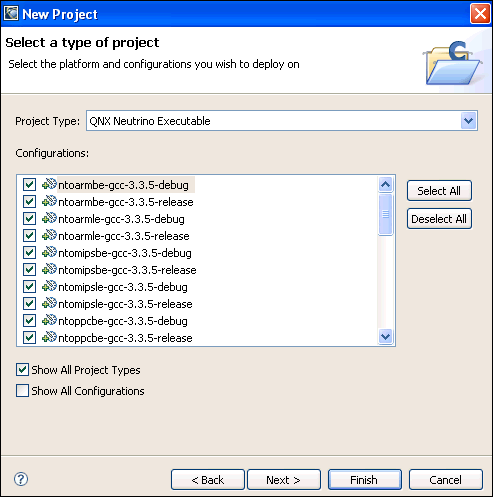
Task: Click the ntomipsbe-gcc-3.3.5-release configuration icon
Action: (x=49, y=269)
